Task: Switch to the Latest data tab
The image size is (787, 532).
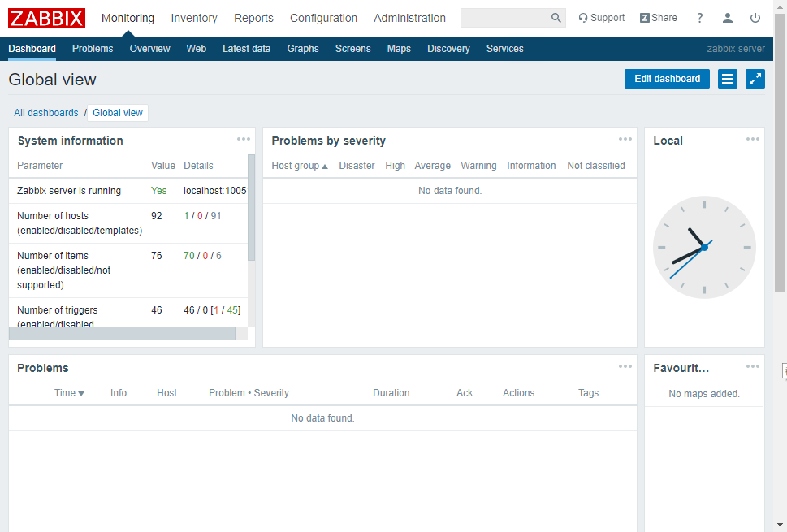Action: 246,49
